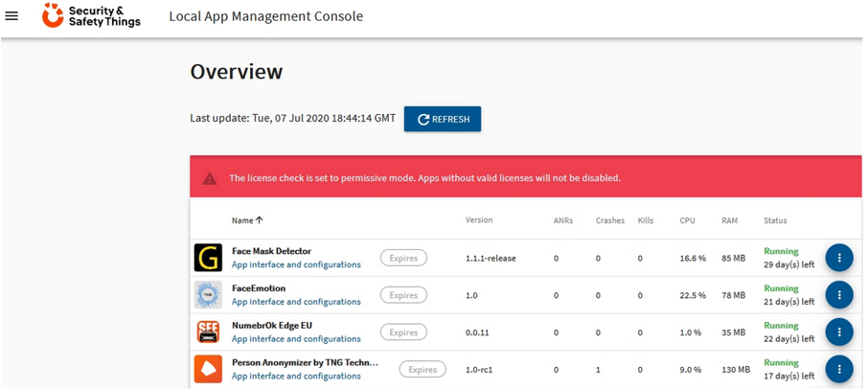868x390 pixels.
Task: Open FaceEmotion app interface and configurations link
Action: coord(296,302)
